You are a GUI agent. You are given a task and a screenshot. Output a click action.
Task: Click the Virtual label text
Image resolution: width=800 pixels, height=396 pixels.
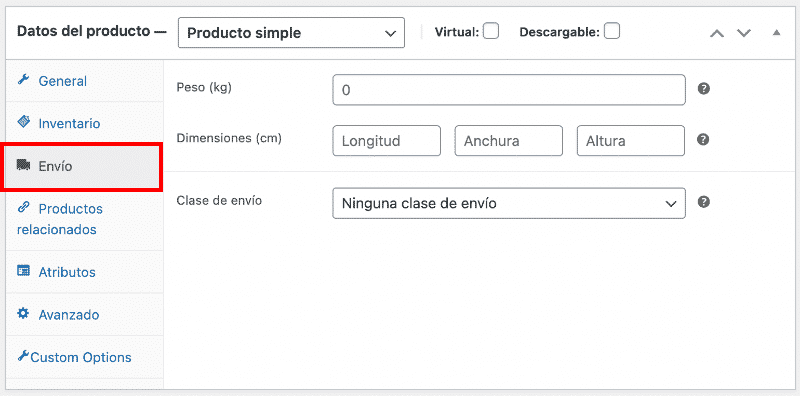tap(457, 32)
